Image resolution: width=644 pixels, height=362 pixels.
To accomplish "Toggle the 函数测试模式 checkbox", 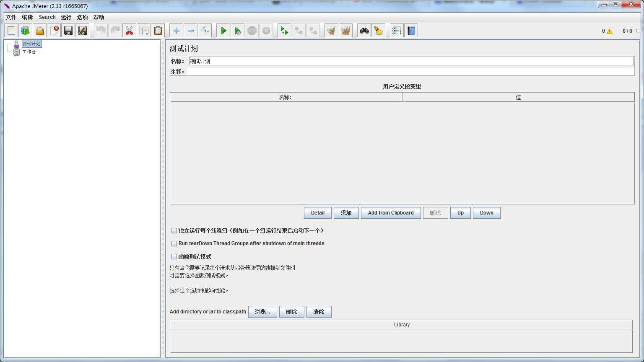I will [174, 256].
